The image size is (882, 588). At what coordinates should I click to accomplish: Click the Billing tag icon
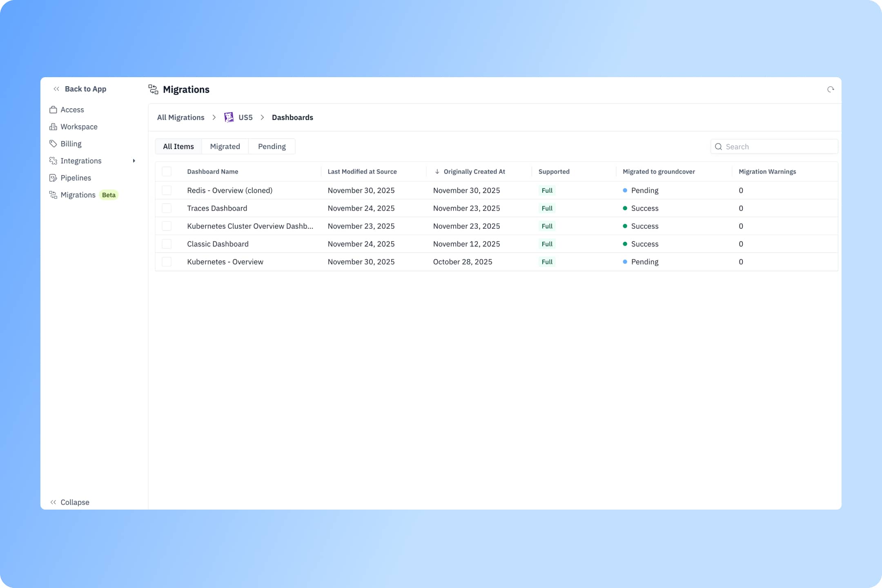53,144
